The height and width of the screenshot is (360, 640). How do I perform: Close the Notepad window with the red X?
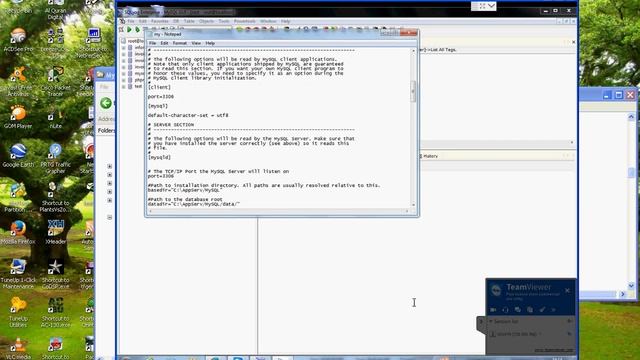coord(408,33)
